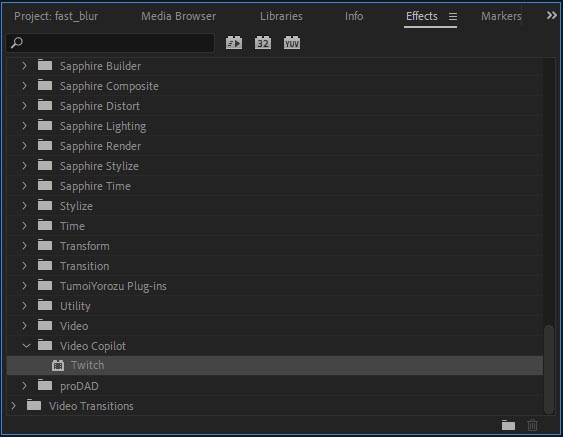Screen dimensions: 563x437
Task: Click Sapphire Time folder icon
Action: click(x=45, y=185)
